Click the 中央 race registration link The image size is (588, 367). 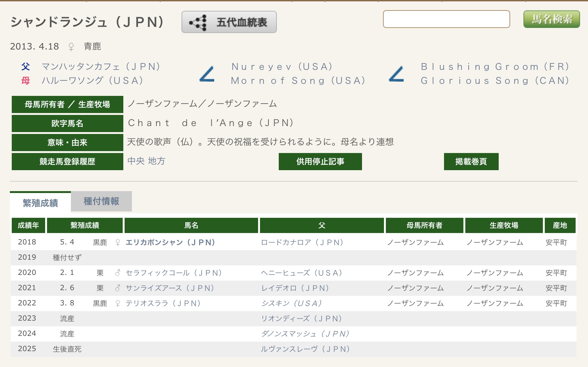136,161
